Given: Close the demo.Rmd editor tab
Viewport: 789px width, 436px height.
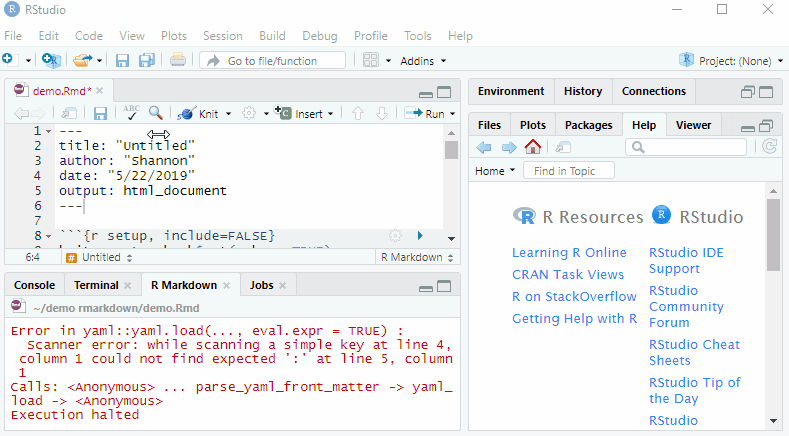Looking at the screenshot, I should pyautogui.click(x=100, y=91).
